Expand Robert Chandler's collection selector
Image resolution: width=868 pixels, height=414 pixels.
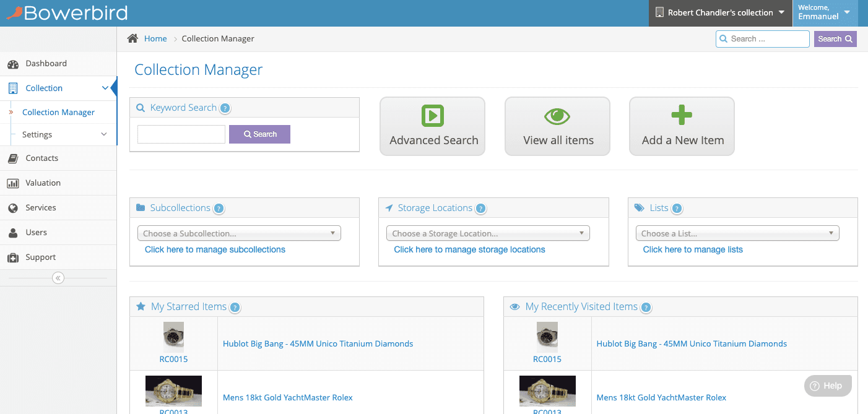tap(720, 13)
